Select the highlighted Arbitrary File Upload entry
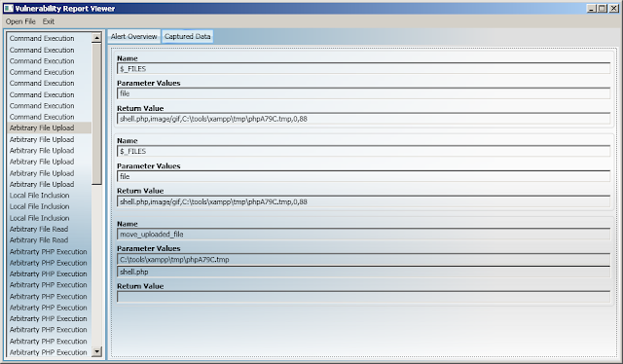The image size is (623, 364). pos(50,127)
